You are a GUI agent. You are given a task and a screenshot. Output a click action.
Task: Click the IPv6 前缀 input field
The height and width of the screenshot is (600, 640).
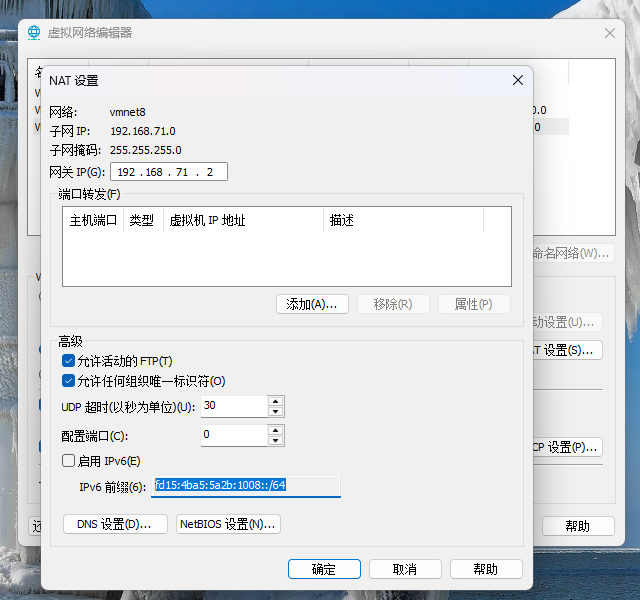point(246,486)
